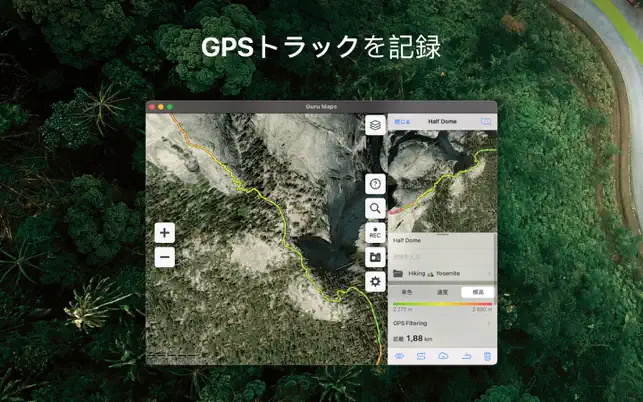Expand the Hiking Yosemite folder row
Screen dimensions: 643x402
tap(442, 273)
